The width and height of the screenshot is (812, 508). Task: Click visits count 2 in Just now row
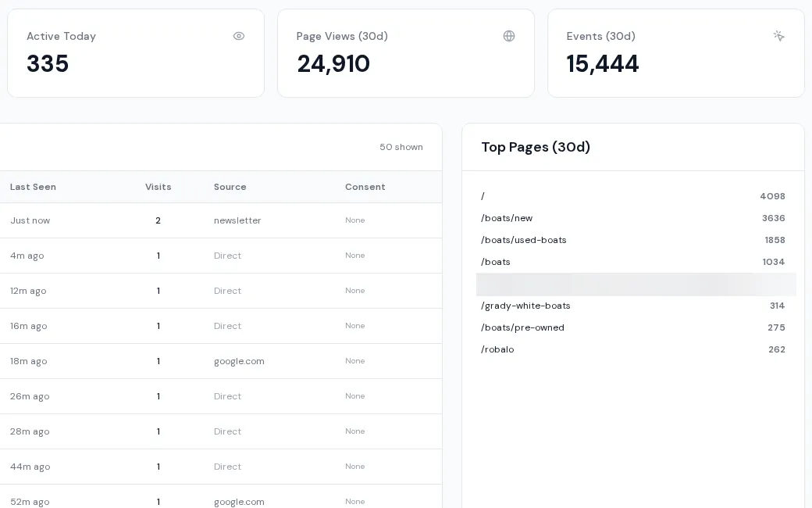[158, 220]
